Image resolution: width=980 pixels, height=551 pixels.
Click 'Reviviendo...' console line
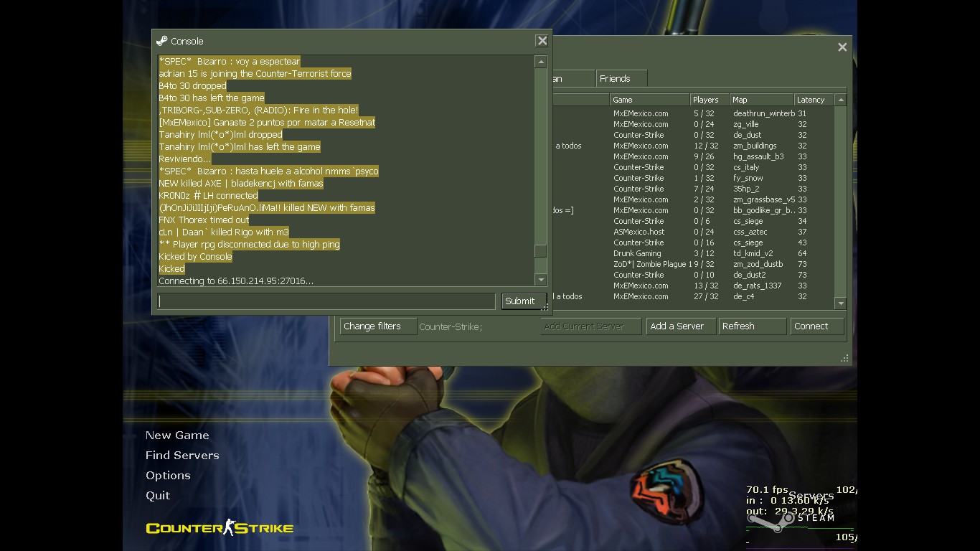pyautogui.click(x=185, y=159)
